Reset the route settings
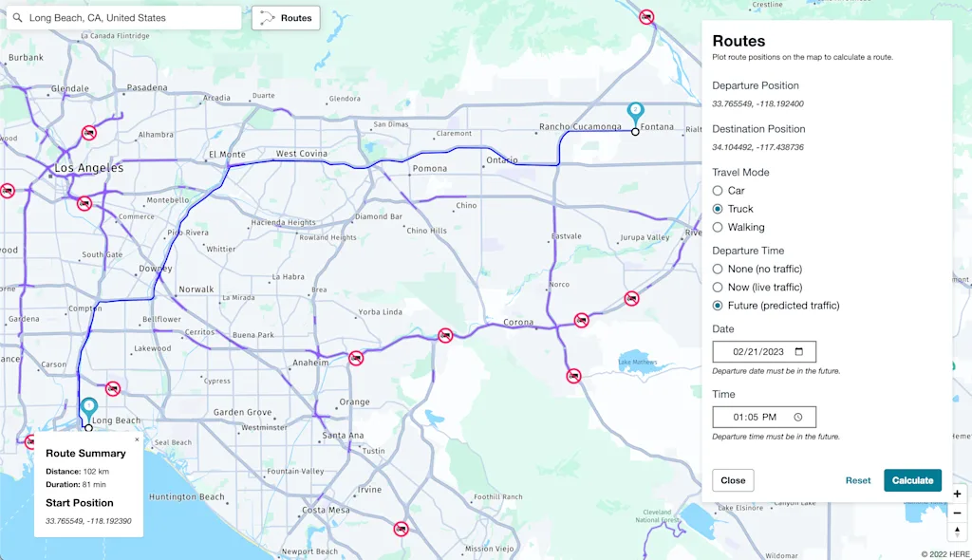This screenshot has width=972, height=560. pyautogui.click(x=858, y=480)
